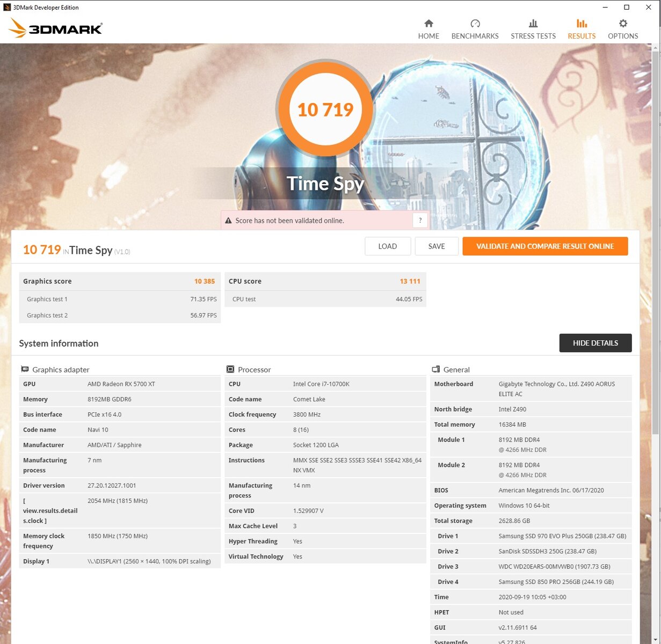Click Validate and Compare Result Online
Screen dimensions: 661x644
click(x=545, y=246)
